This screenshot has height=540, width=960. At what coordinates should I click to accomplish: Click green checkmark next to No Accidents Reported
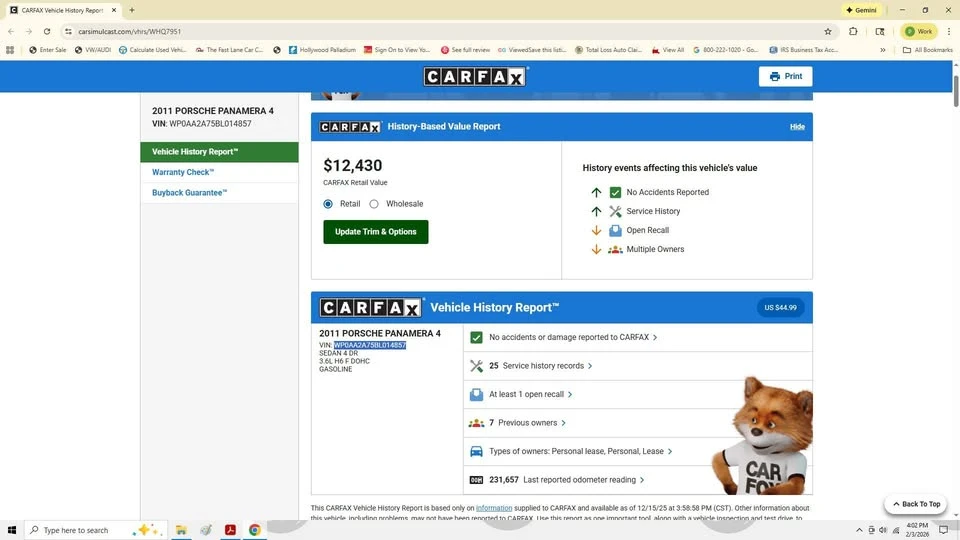[x=615, y=192]
